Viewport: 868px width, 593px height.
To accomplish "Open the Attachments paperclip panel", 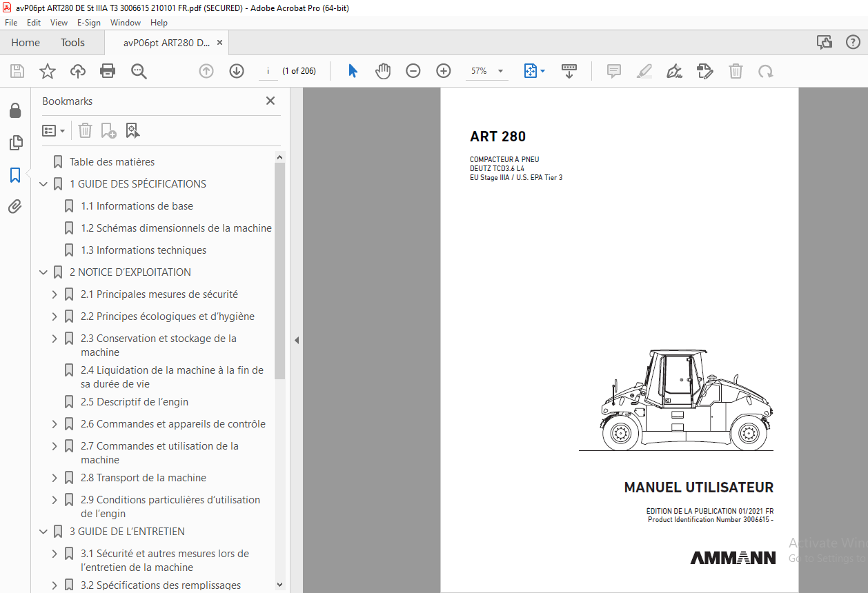I will pos(15,206).
